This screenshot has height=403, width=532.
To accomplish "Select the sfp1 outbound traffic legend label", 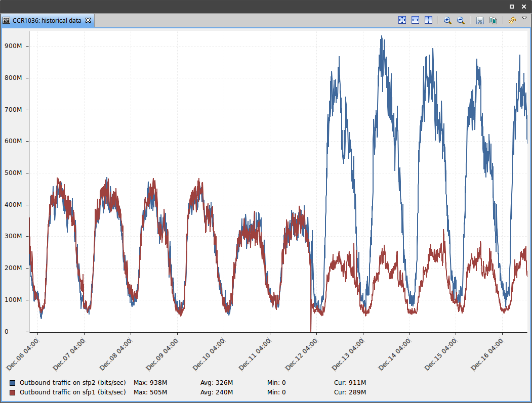I will pyautogui.click(x=72, y=392).
